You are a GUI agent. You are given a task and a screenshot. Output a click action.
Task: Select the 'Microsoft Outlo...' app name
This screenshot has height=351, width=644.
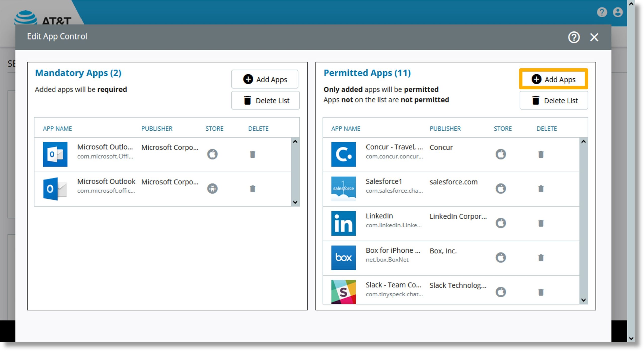[x=105, y=147]
